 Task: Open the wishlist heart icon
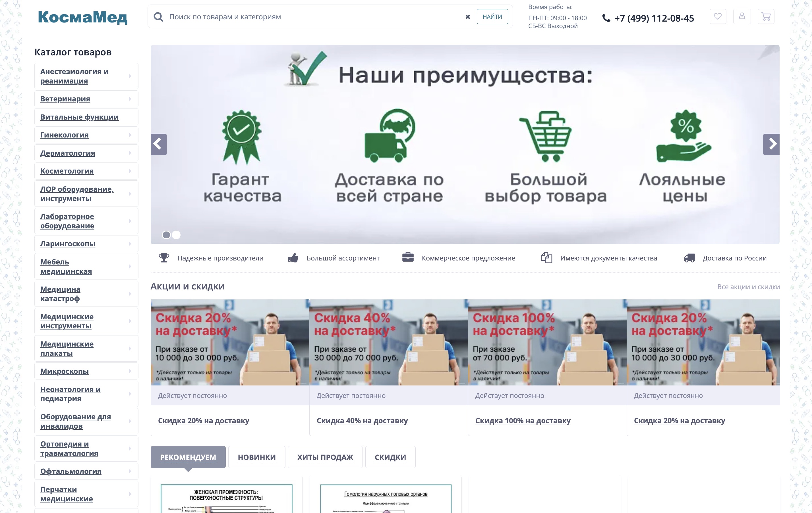(x=718, y=16)
